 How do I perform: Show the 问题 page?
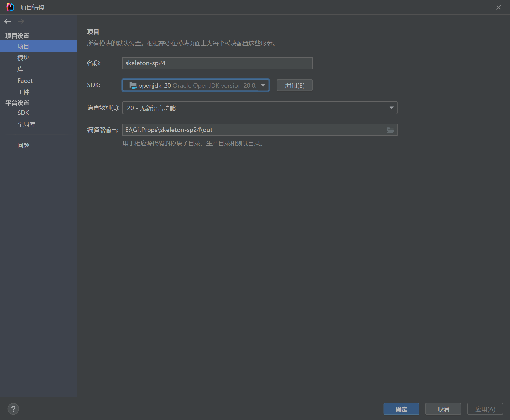coord(23,145)
